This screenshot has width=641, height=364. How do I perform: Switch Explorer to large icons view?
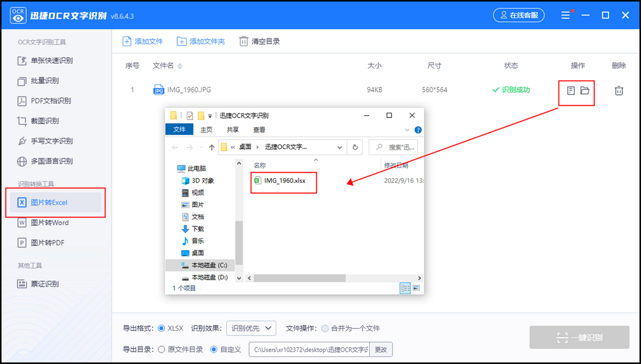[x=416, y=288]
